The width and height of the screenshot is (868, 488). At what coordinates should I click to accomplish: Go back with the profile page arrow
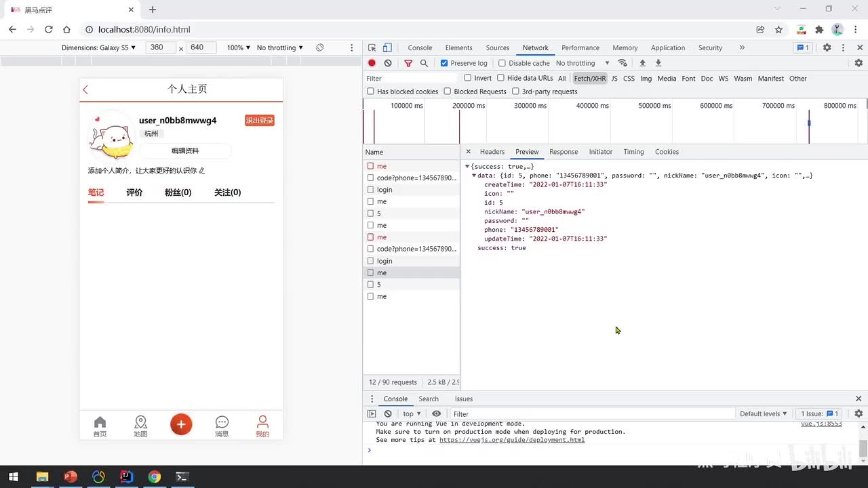tap(86, 89)
